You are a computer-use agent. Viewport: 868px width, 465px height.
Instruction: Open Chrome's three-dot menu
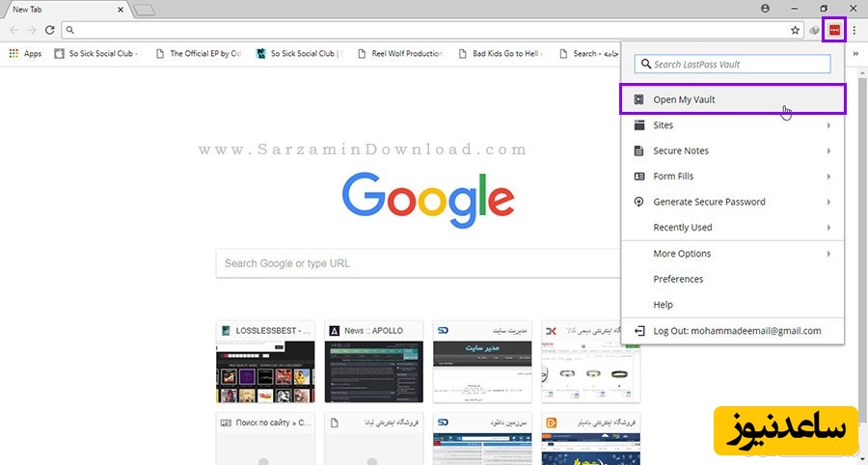[854, 30]
